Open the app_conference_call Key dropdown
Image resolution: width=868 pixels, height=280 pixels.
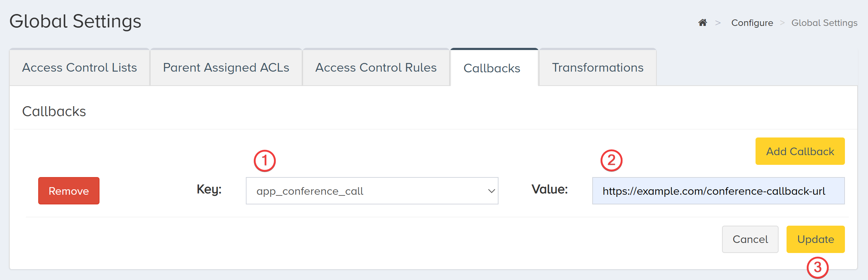tap(372, 191)
